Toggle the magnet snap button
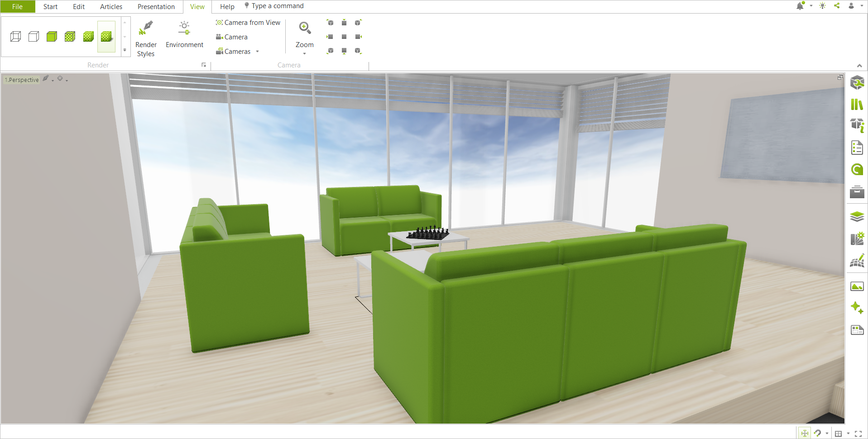The height and width of the screenshot is (439, 868). pyautogui.click(x=817, y=433)
